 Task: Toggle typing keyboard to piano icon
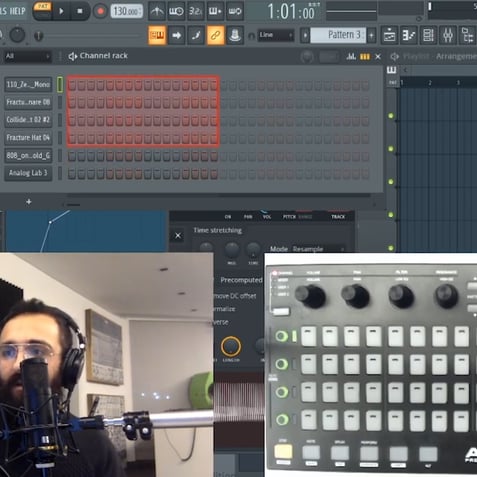[157, 35]
